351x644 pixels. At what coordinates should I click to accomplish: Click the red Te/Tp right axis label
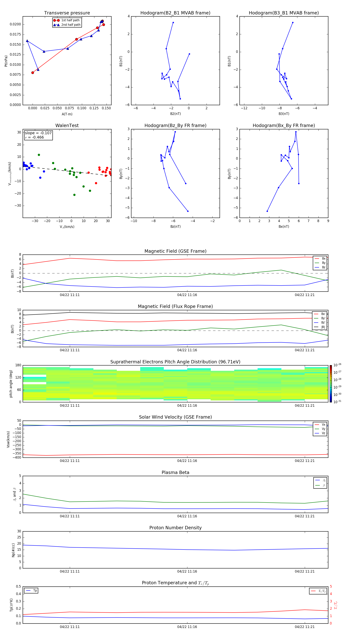pyautogui.click(x=336, y=605)
